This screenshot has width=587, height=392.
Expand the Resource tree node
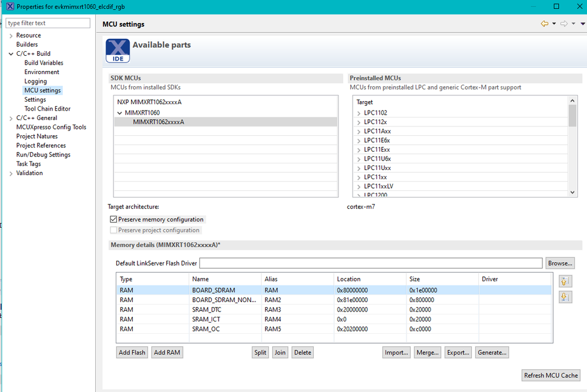[x=11, y=36]
